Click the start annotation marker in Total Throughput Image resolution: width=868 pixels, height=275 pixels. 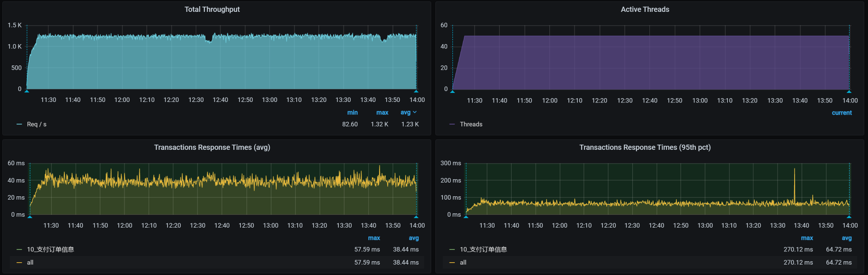pos(27,91)
